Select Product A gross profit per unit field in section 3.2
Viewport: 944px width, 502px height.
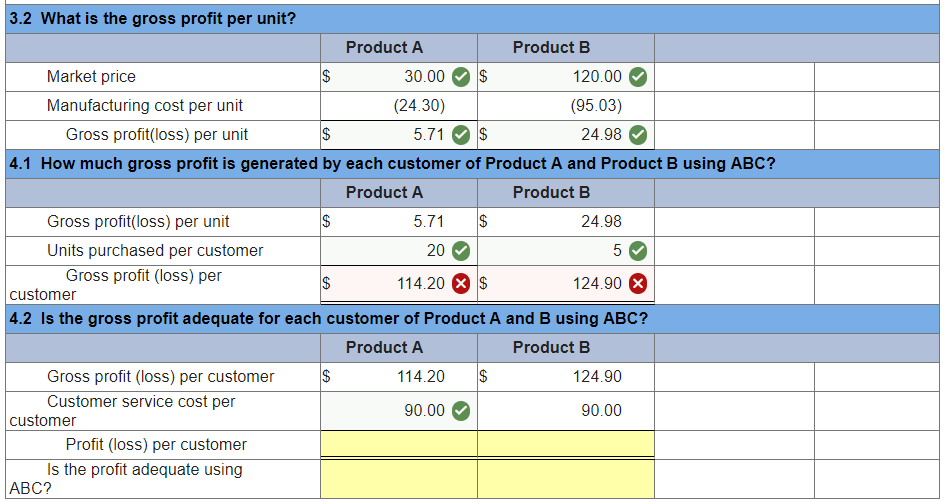point(399,135)
